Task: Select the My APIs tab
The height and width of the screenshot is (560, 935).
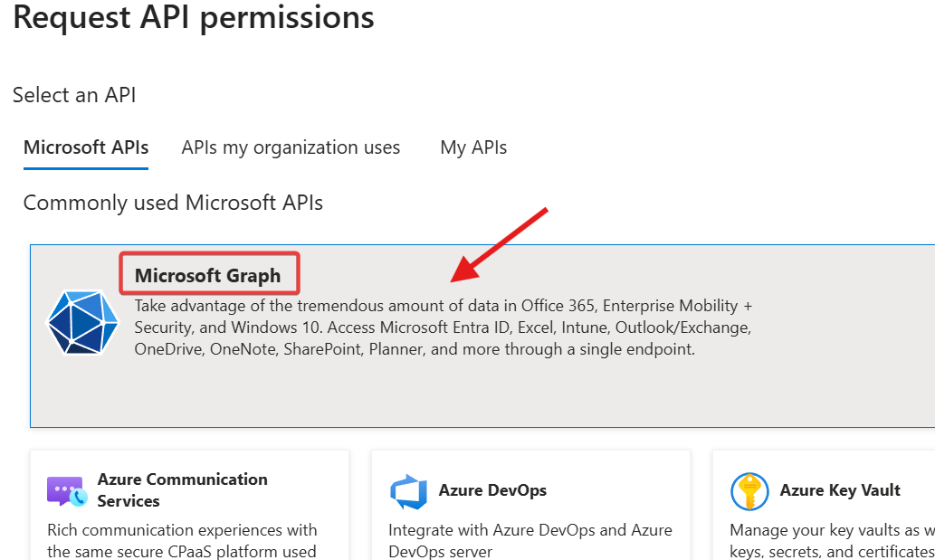Action: click(x=473, y=147)
